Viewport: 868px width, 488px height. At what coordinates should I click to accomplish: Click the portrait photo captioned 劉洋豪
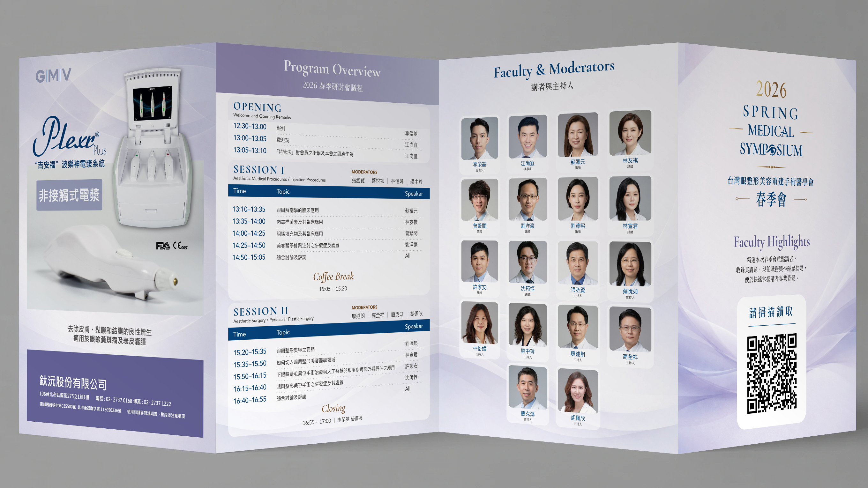click(x=528, y=199)
